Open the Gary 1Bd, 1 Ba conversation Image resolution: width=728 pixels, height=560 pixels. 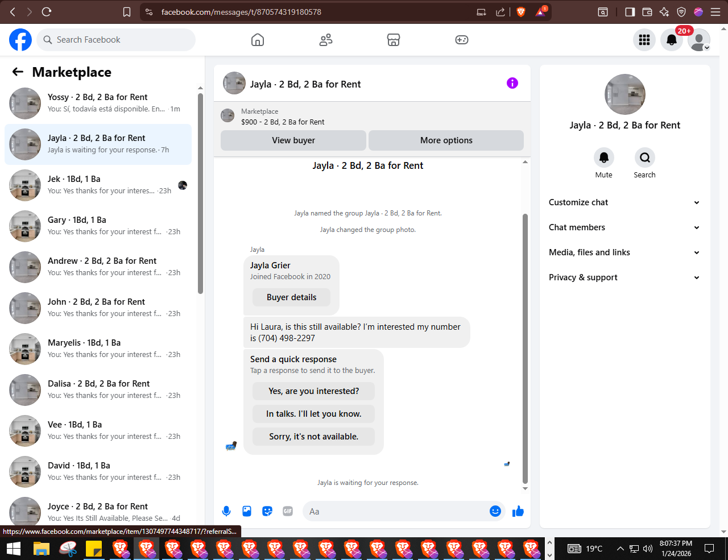[98, 226]
